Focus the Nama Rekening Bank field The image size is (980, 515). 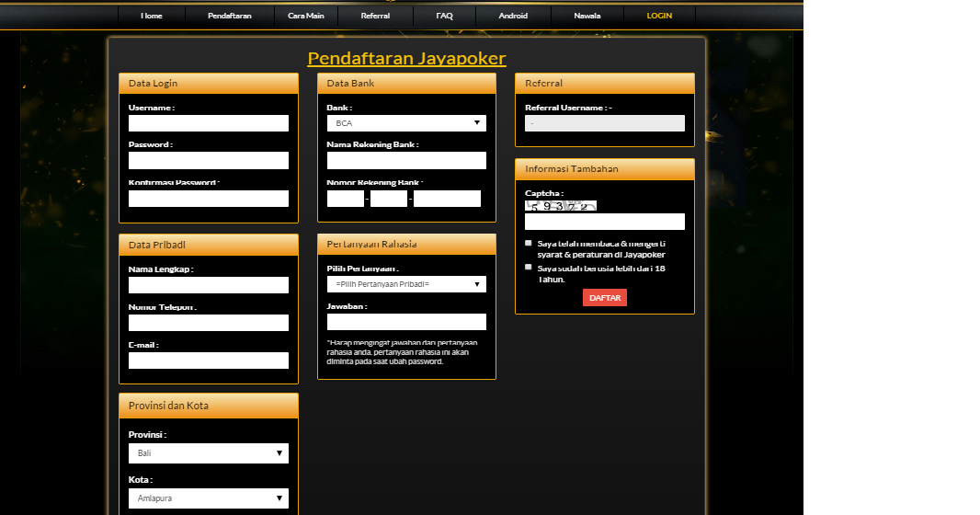point(406,161)
